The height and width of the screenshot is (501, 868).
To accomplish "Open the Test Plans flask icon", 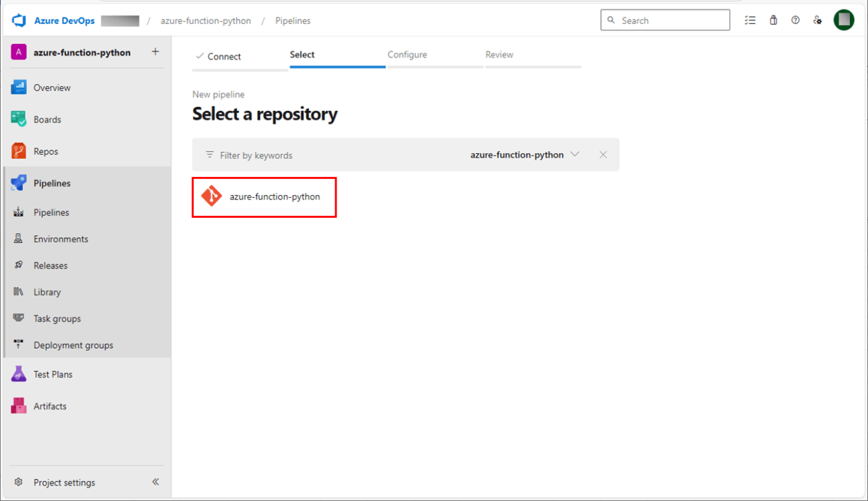I will pyautogui.click(x=19, y=374).
